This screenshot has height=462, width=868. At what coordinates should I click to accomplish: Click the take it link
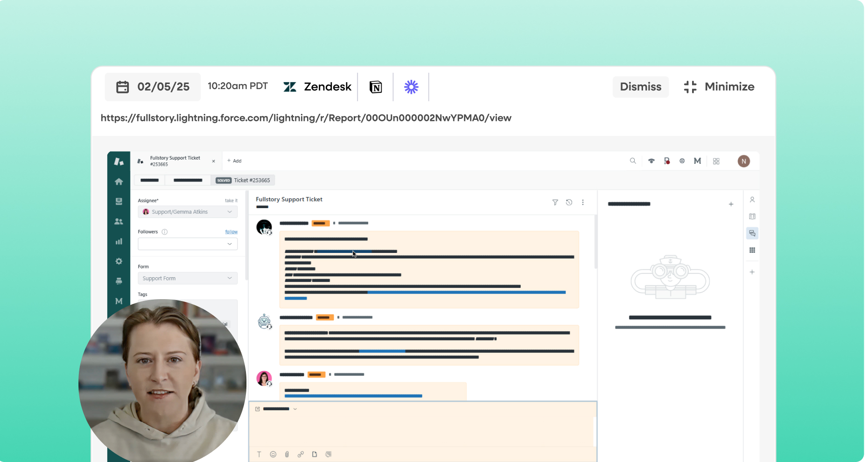(231, 201)
